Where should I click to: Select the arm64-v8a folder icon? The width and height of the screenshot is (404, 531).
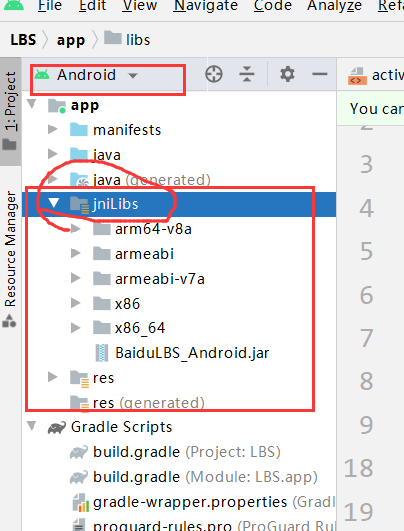pos(102,228)
